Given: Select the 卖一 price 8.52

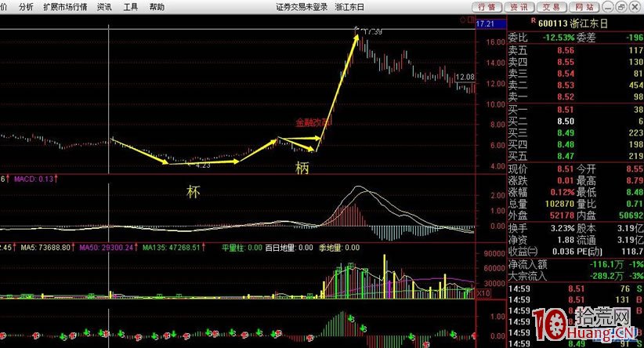Looking at the screenshot, I should point(566,96).
